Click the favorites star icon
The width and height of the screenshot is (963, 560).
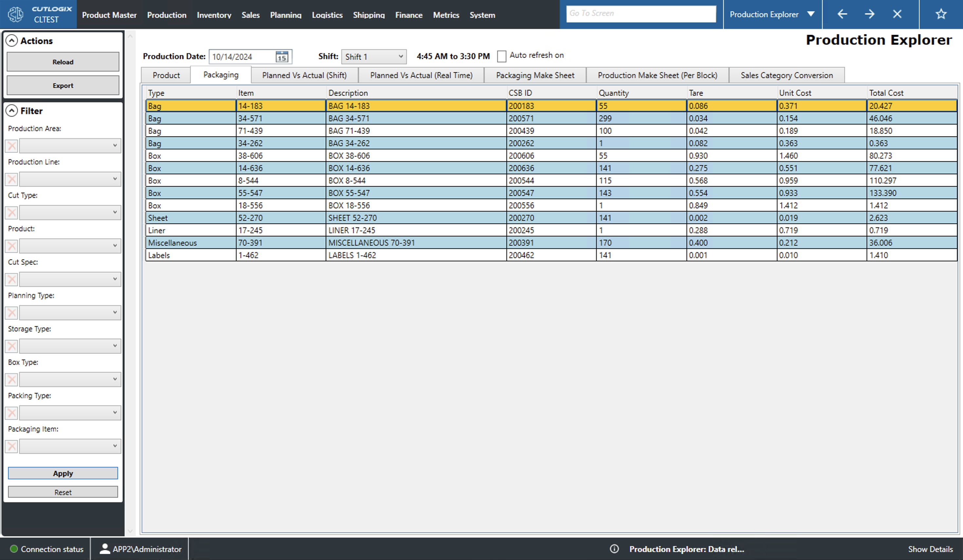click(940, 14)
